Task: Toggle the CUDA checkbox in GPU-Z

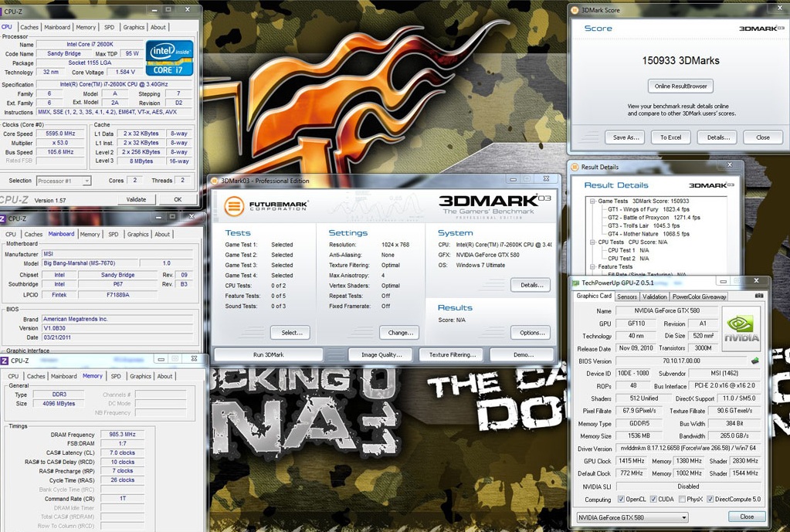Action: point(653,500)
